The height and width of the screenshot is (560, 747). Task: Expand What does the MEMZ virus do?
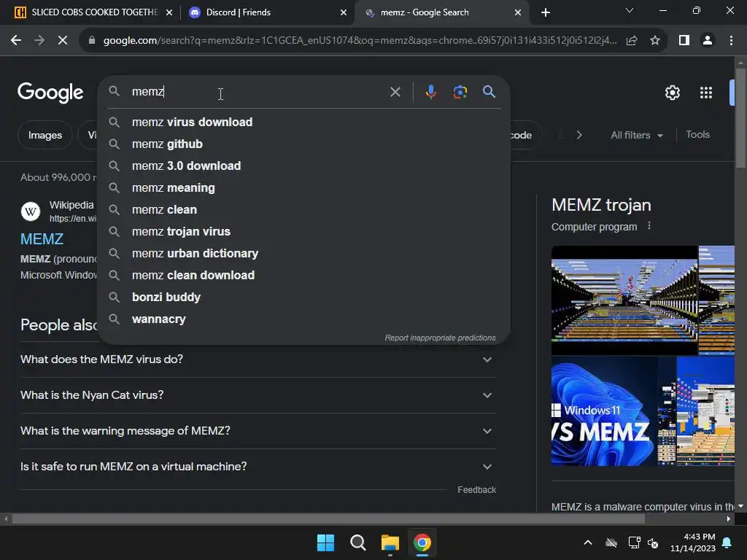[258, 359]
